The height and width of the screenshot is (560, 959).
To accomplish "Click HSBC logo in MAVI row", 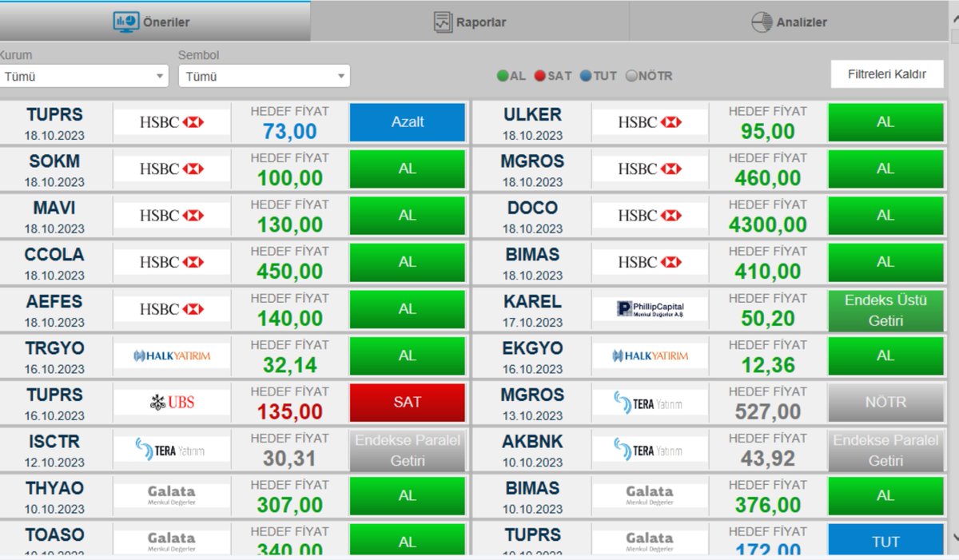I will 172,216.
